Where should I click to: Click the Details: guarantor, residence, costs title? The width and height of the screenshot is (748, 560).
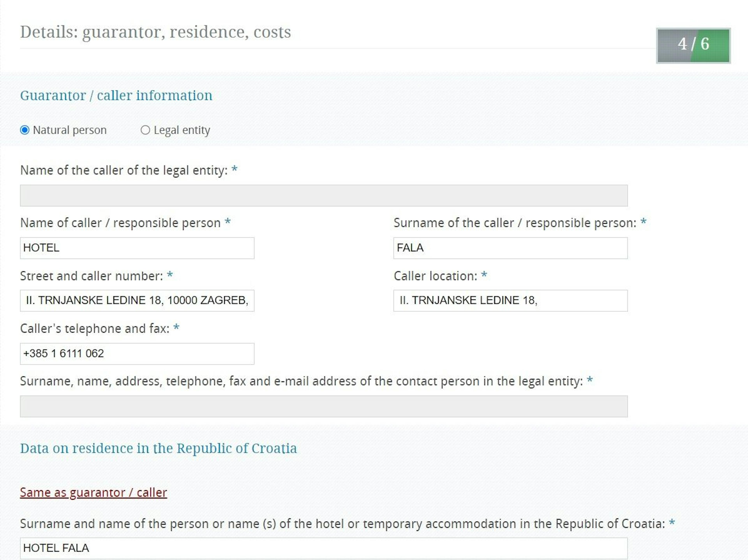[155, 33]
